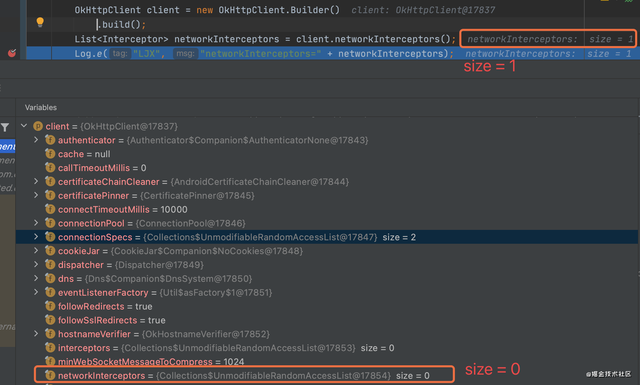This screenshot has height=385, width=640.
Task: Click the field icon next to callTimeoutMillis
Action: click(50, 168)
